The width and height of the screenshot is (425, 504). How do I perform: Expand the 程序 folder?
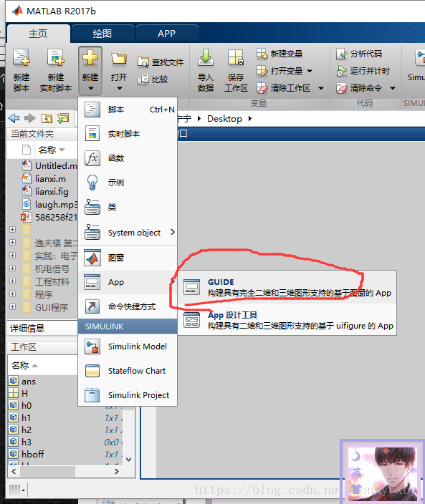[13, 294]
